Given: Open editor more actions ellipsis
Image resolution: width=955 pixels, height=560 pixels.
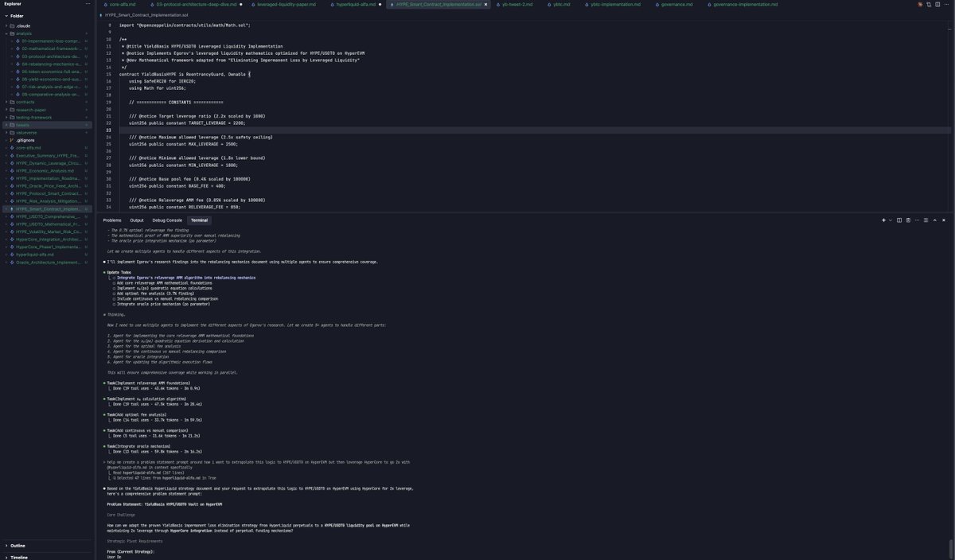Looking at the screenshot, I should tap(946, 5).
